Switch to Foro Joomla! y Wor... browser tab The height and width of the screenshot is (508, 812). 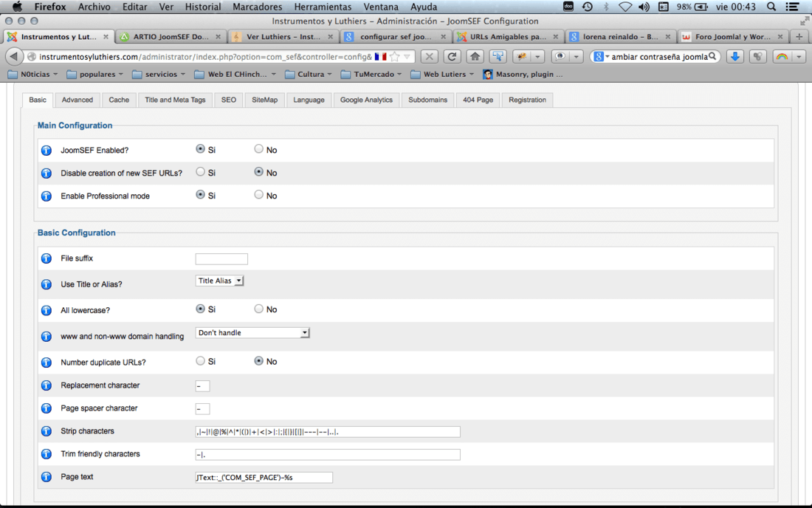pos(733,37)
